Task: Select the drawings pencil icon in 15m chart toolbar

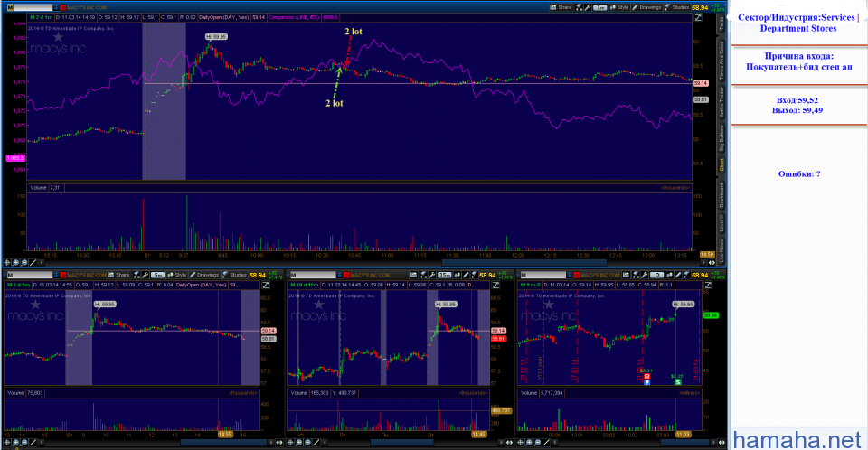Action: 466,275
